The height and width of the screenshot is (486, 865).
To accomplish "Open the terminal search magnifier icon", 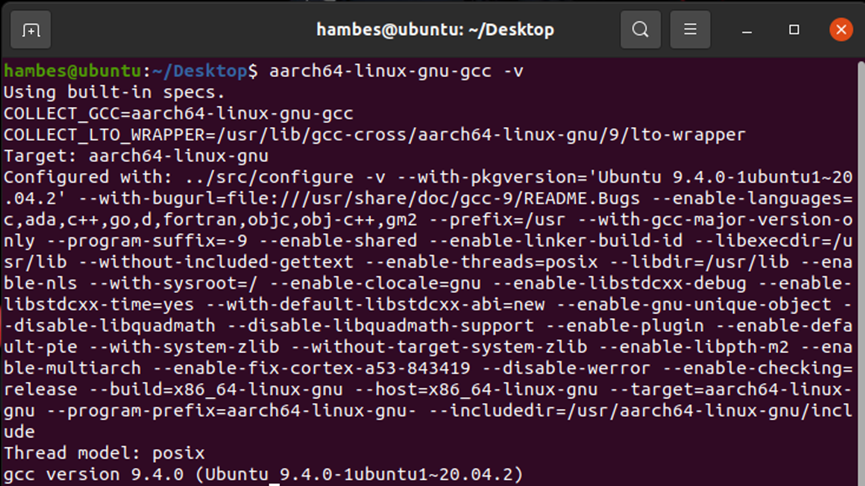I will pos(640,30).
